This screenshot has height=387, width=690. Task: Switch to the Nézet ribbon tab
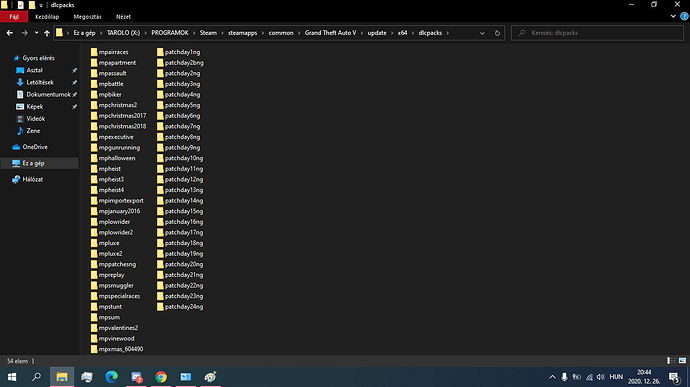[123, 17]
